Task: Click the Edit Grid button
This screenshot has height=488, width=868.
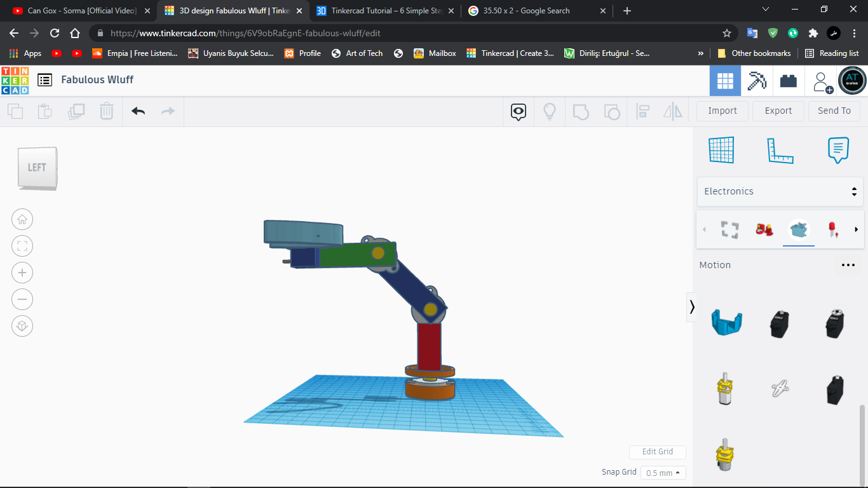Action: 657,452
